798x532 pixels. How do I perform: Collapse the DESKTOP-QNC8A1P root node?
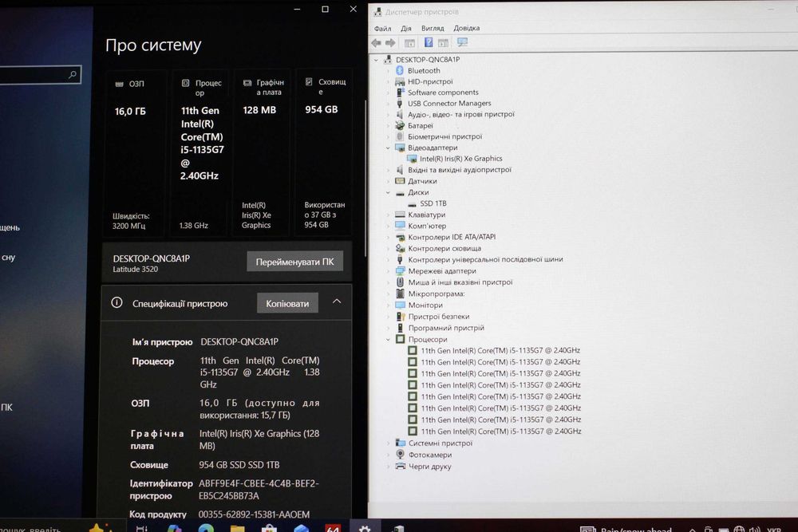tap(376, 60)
